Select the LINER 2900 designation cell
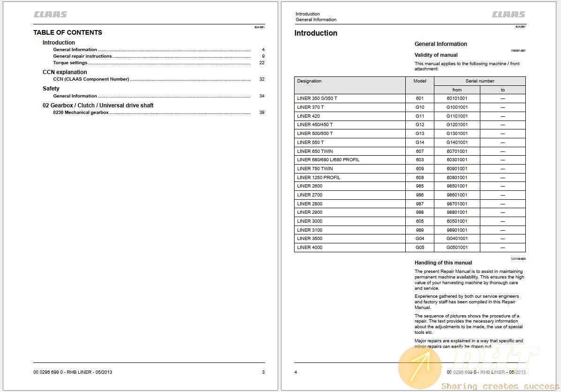The height and width of the screenshot is (392, 561). point(350,212)
